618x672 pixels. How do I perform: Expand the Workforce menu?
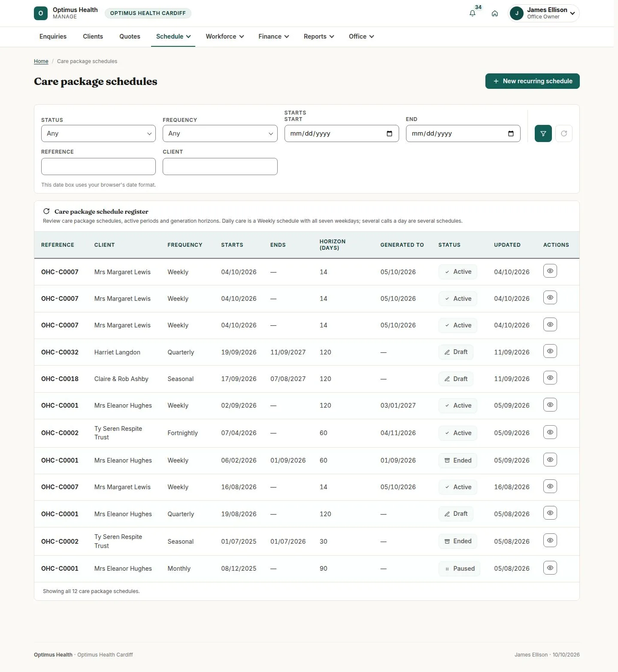tap(225, 36)
